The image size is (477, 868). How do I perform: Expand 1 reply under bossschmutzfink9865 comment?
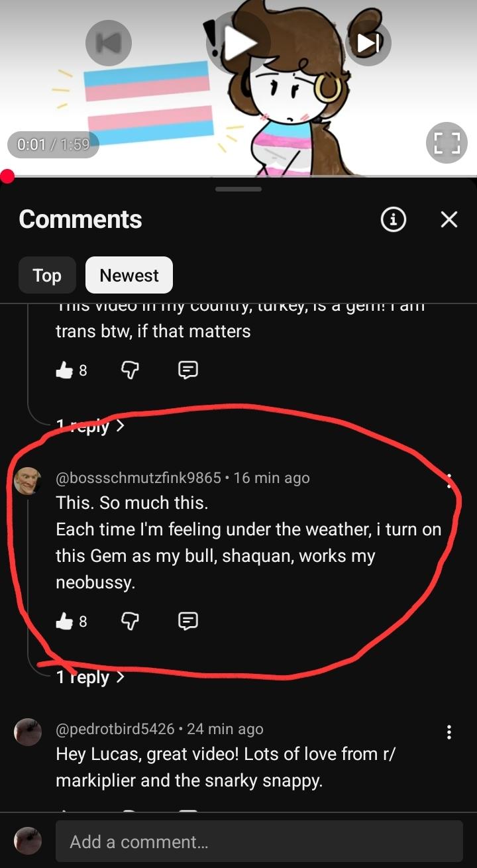pyautogui.click(x=90, y=677)
